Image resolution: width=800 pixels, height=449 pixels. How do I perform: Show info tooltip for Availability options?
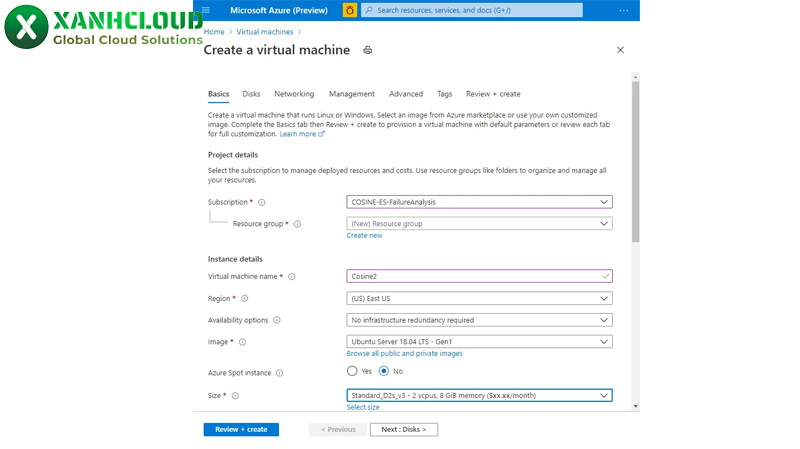pos(277,320)
